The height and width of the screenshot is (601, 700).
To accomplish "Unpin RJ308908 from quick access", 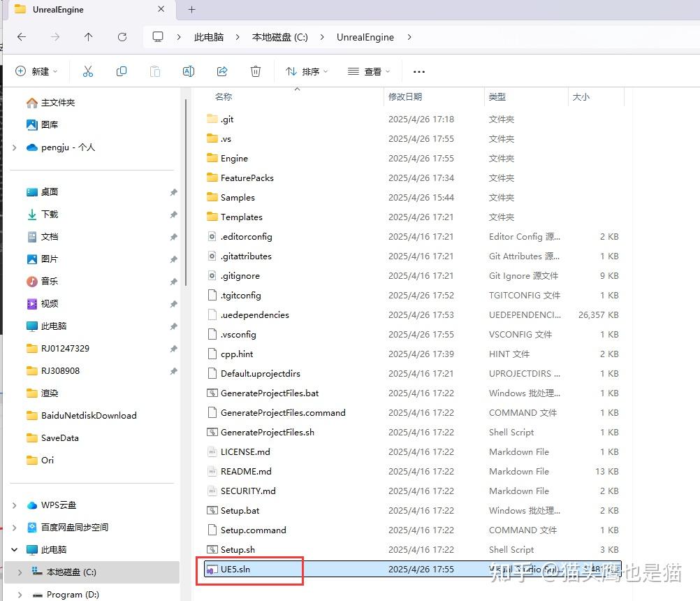I will (173, 370).
